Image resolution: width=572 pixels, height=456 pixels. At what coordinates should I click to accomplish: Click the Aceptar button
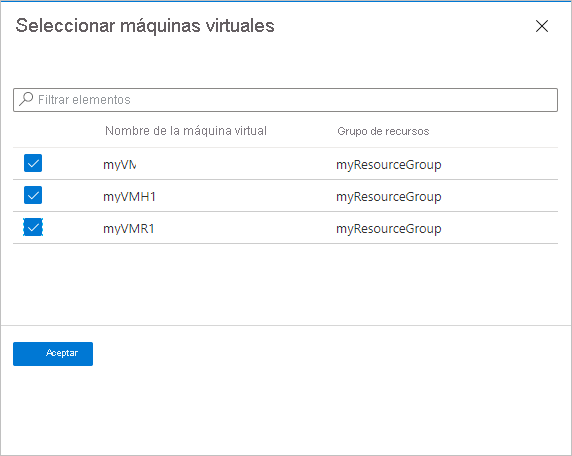pos(53,353)
